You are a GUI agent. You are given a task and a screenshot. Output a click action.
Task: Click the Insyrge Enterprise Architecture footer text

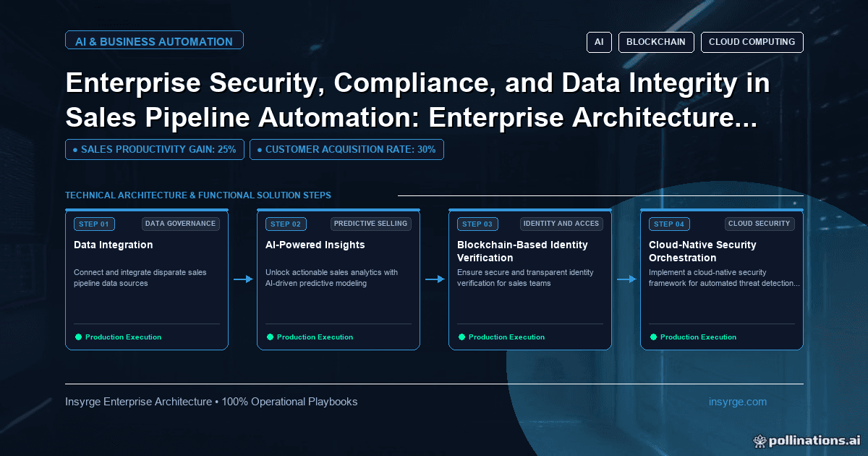[x=211, y=402]
